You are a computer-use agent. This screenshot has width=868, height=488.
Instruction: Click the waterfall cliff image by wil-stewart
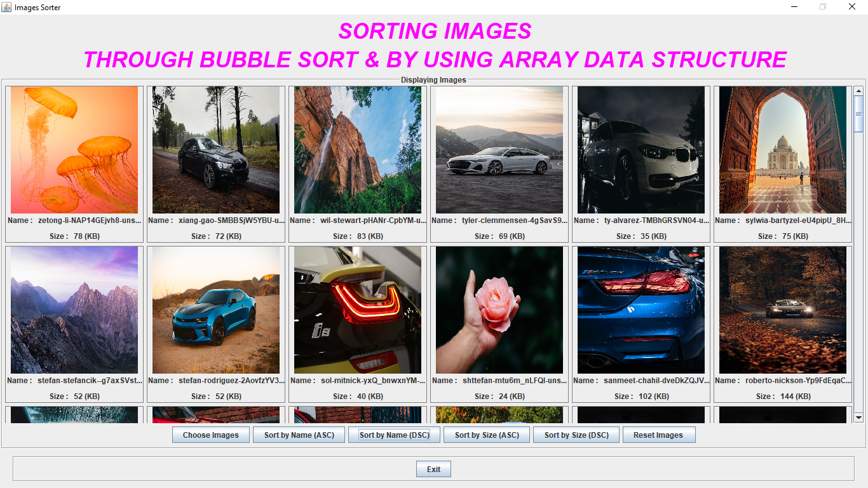(357, 150)
